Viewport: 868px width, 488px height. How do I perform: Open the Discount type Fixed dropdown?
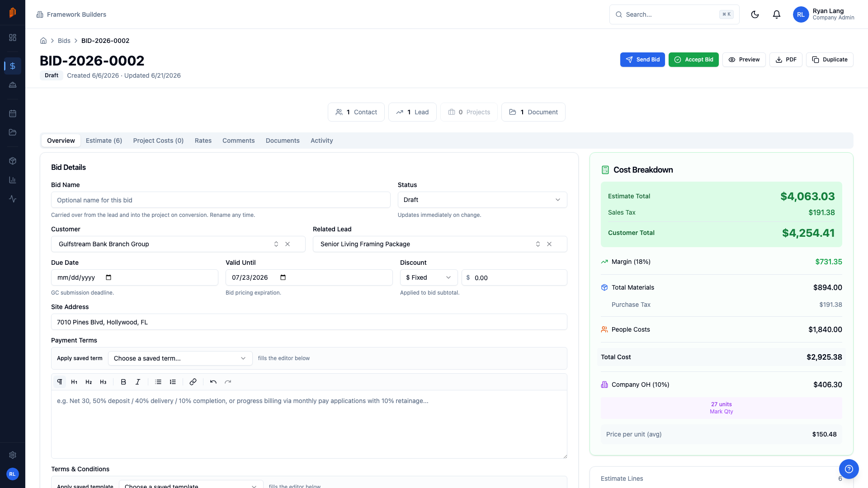pyautogui.click(x=429, y=277)
